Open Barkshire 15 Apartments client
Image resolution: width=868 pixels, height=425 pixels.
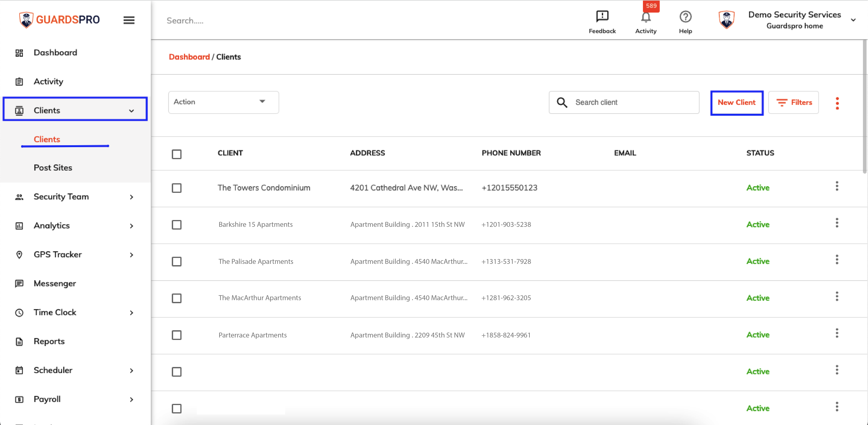255,225
